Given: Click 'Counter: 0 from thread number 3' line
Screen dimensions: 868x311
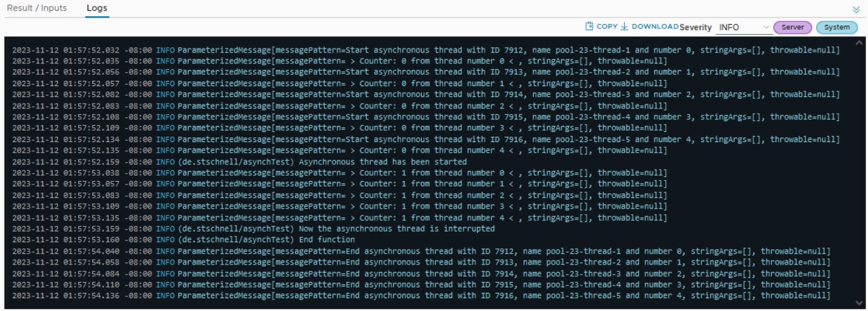Looking at the screenshot, I should (x=340, y=128).
